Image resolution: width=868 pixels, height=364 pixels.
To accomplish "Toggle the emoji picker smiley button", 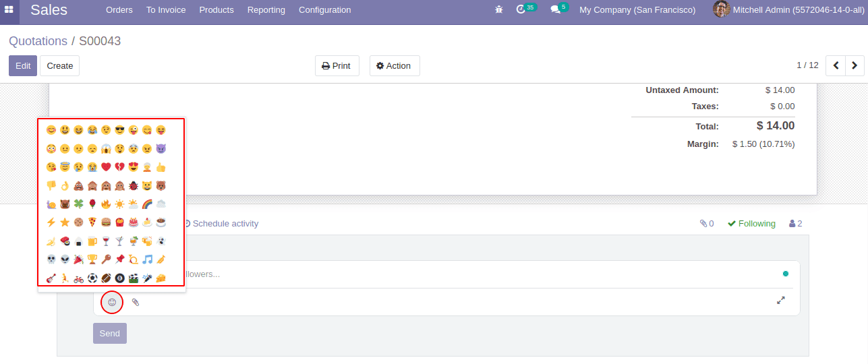I will pyautogui.click(x=112, y=302).
